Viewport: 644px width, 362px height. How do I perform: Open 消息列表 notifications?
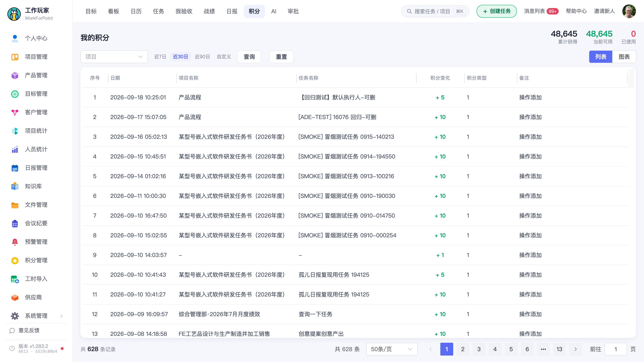[x=541, y=11]
